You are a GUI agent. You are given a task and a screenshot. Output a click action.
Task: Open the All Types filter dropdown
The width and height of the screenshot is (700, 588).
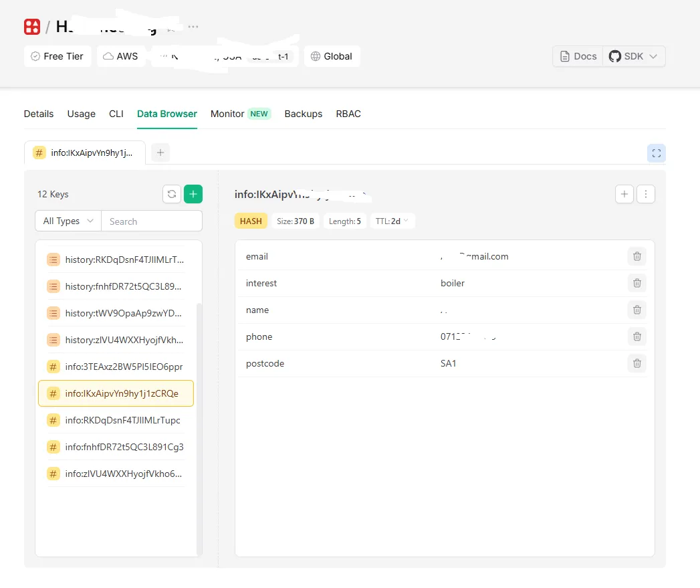pyautogui.click(x=68, y=221)
